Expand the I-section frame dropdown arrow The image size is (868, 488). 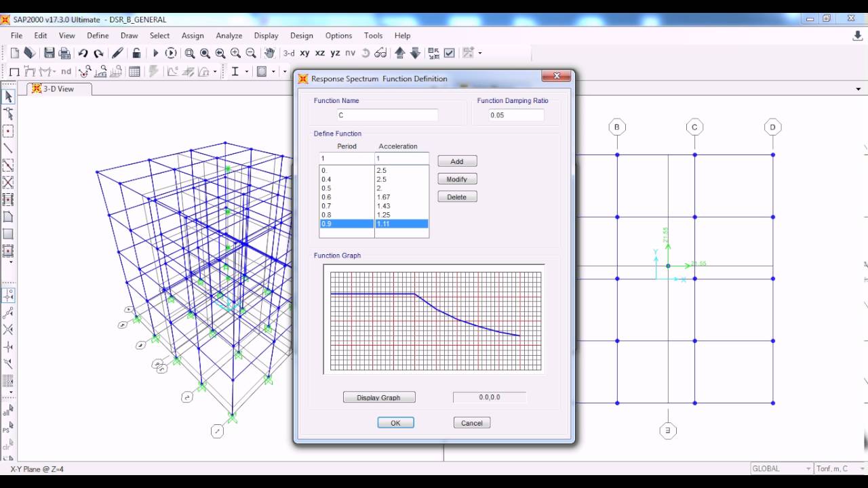click(x=246, y=72)
